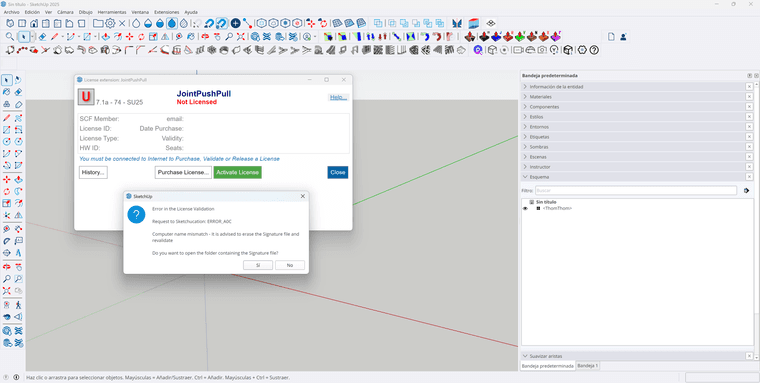
Task: Open the History button
Action: pyautogui.click(x=93, y=172)
